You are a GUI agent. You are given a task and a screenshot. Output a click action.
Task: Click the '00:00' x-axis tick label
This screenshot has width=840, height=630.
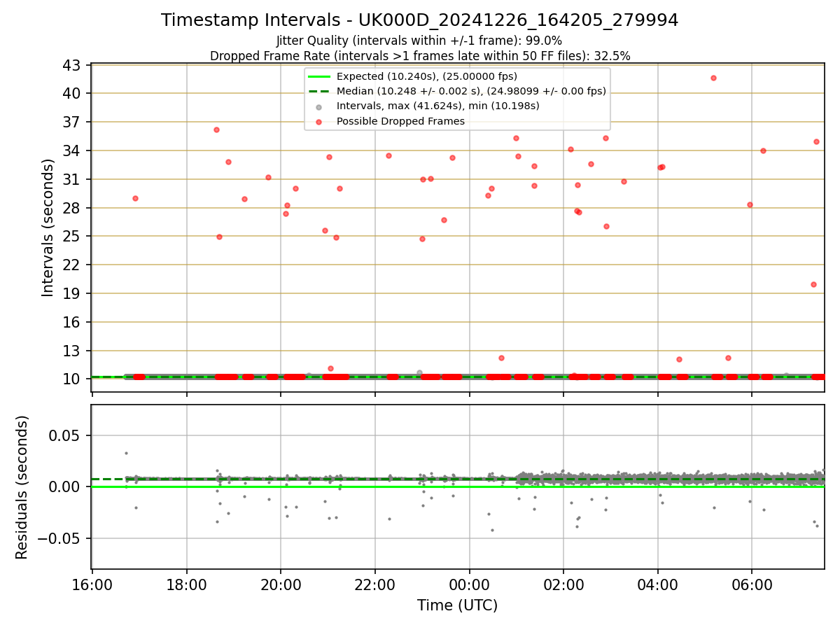coord(469,584)
